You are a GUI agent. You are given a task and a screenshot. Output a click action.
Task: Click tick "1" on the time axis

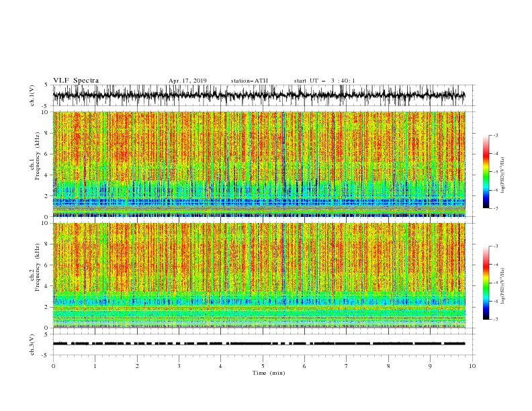95,366
